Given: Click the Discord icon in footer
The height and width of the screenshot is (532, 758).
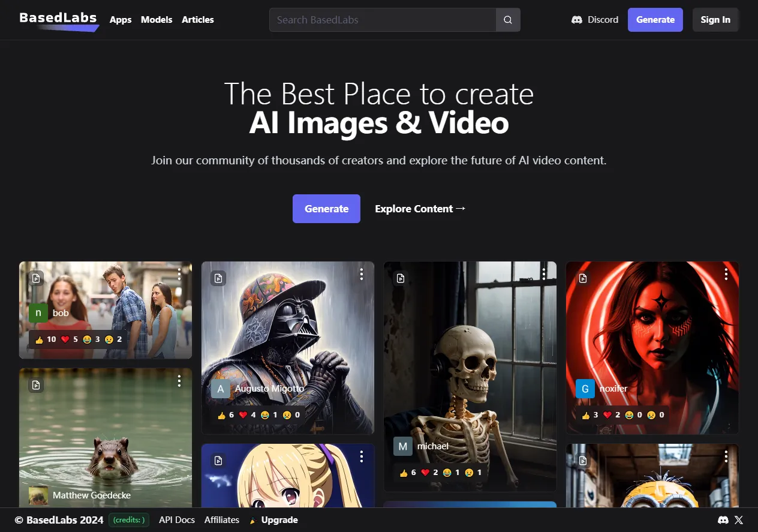Looking at the screenshot, I should (723, 520).
